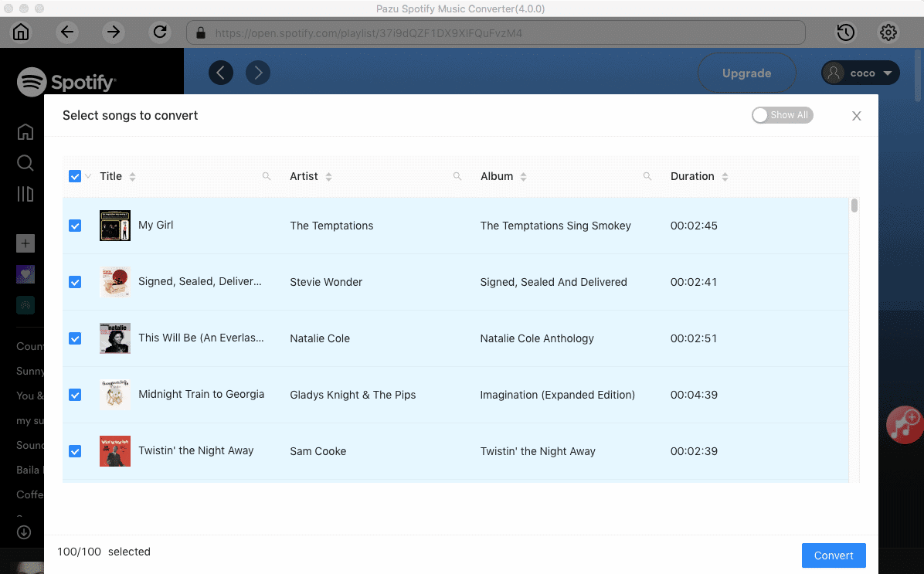Click the Natalie Cole album cover thumbnail
This screenshot has height=574, width=924.
pyautogui.click(x=115, y=338)
